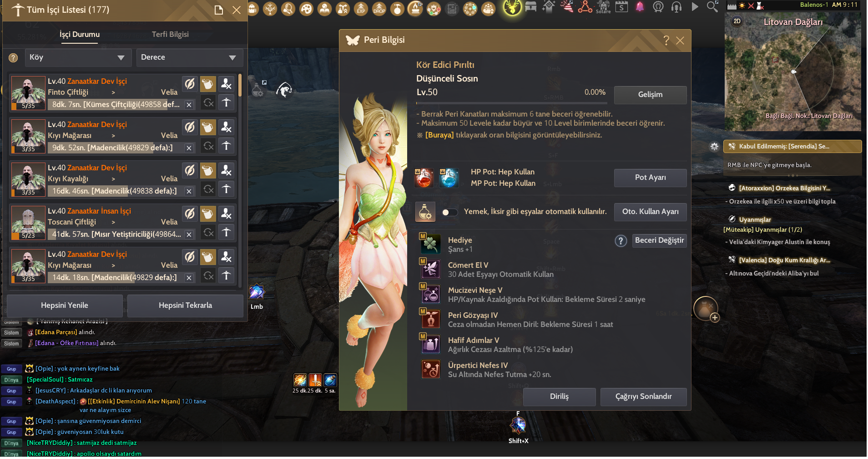
Task: Expand the Kabul Edilmemiş Serendia quest entry
Action: pos(792,147)
